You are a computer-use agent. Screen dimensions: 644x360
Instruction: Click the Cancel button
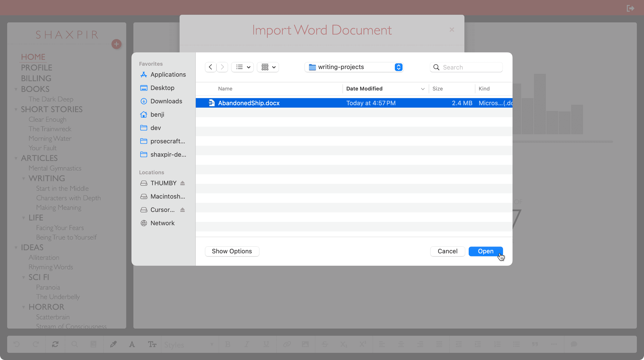point(447,251)
